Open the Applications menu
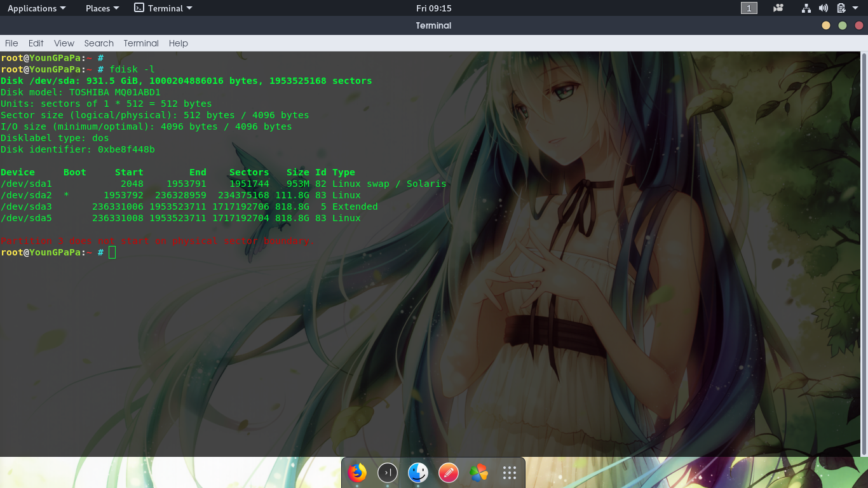Screen dimensions: 868x488 [36, 8]
